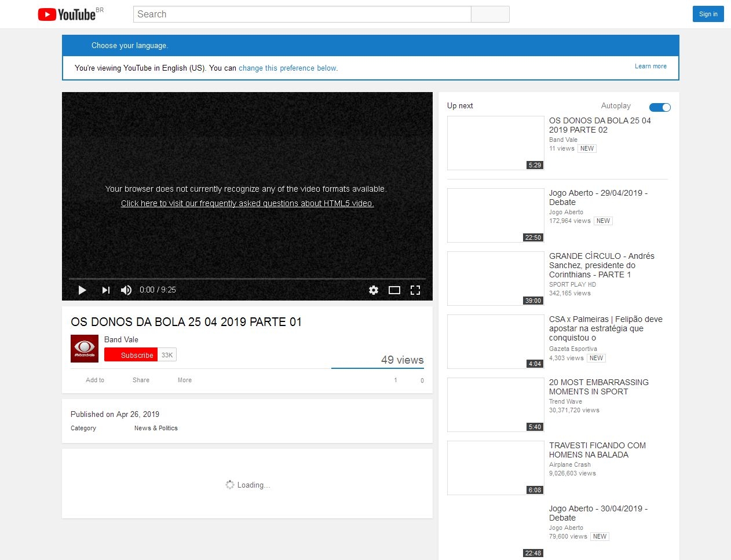Screen dimensions: 731x560
Task: Follow the 'change this preference below' link
Action: pyautogui.click(x=287, y=68)
